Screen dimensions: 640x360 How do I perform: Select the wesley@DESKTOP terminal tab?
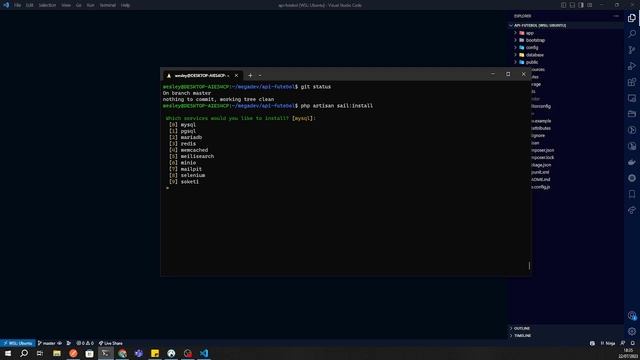coord(202,76)
